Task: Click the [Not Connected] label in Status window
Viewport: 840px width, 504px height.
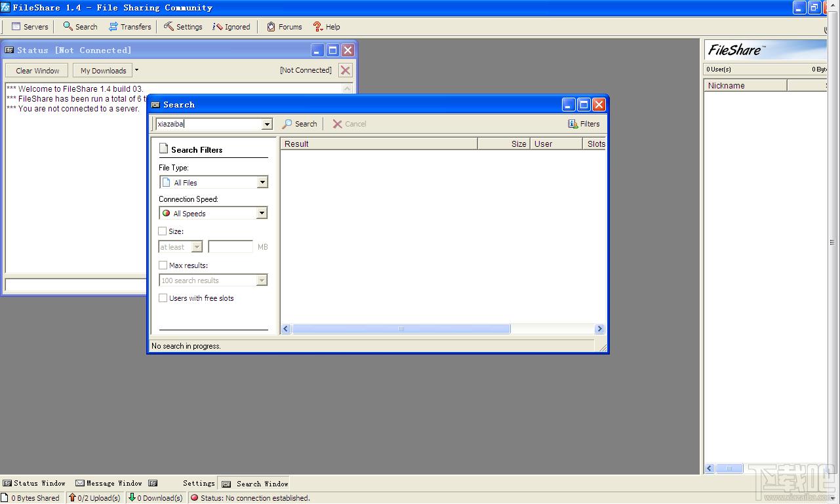Action: [x=306, y=70]
